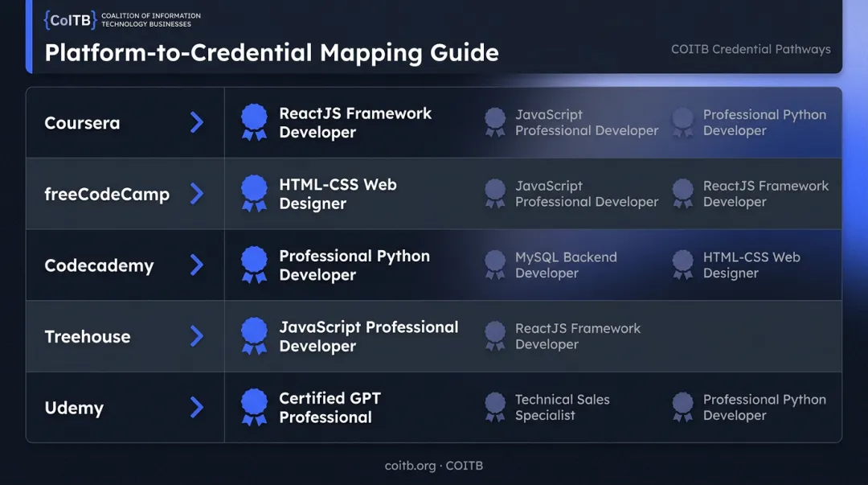This screenshot has height=485, width=868.
Task: Click 'Professional Python Developer' text in Coursera row
Action: point(764,122)
